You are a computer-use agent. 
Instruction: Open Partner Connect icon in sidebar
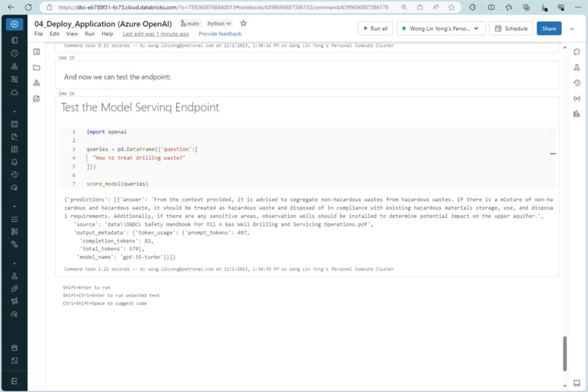(x=15, y=361)
